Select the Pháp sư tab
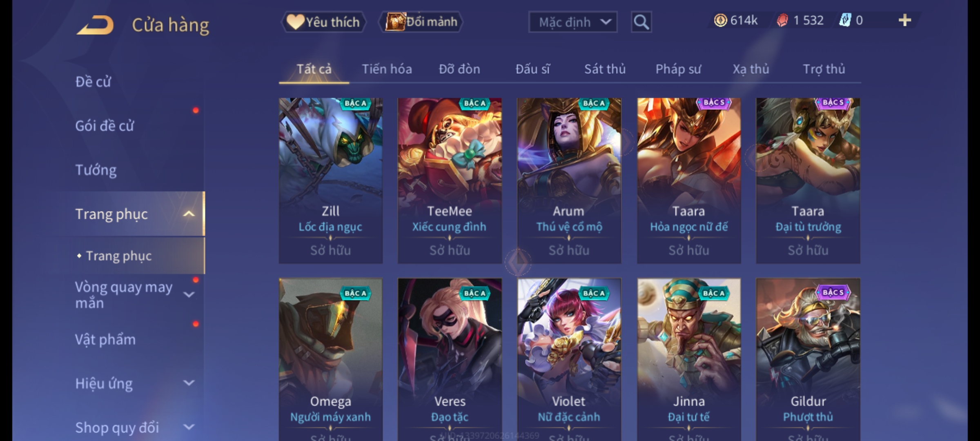Screen dimensions: 980x441 pyautogui.click(x=678, y=69)
